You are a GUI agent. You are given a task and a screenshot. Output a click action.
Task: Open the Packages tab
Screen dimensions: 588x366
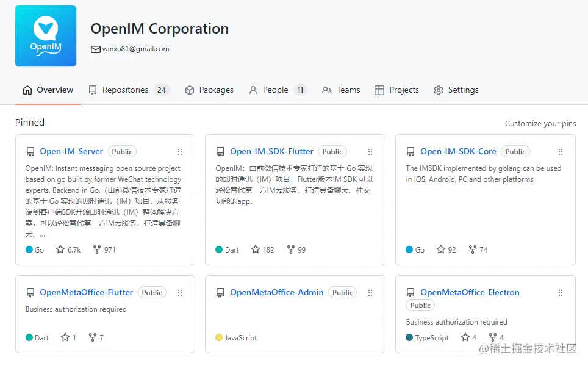tap(209, 90)
